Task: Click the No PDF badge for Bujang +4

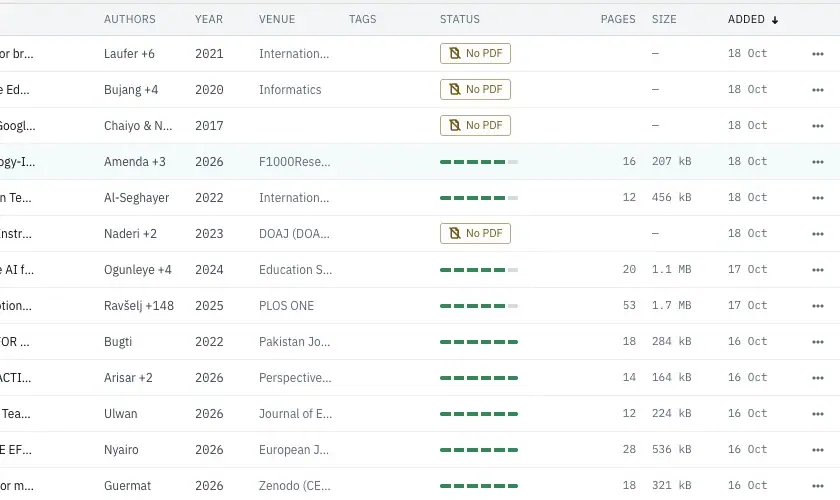Action: click(x=475, y=89)
